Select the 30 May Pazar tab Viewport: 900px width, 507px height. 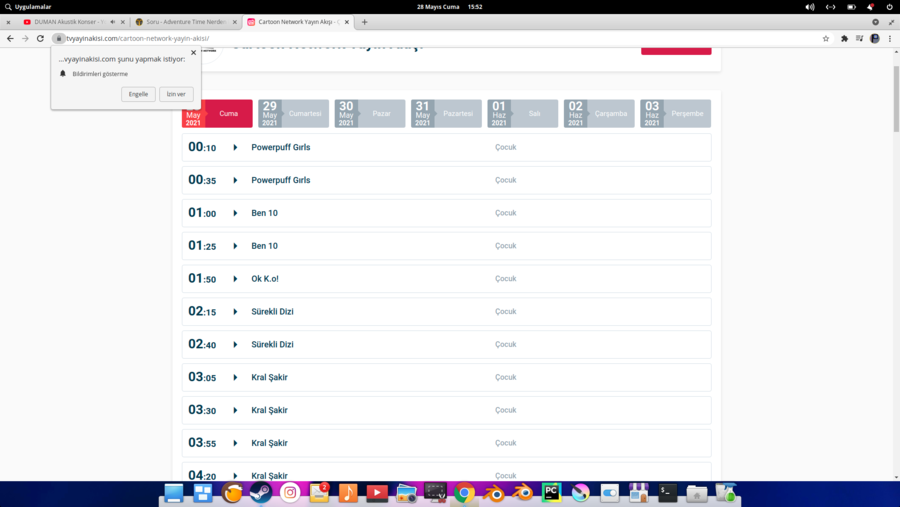coord(370,113)
